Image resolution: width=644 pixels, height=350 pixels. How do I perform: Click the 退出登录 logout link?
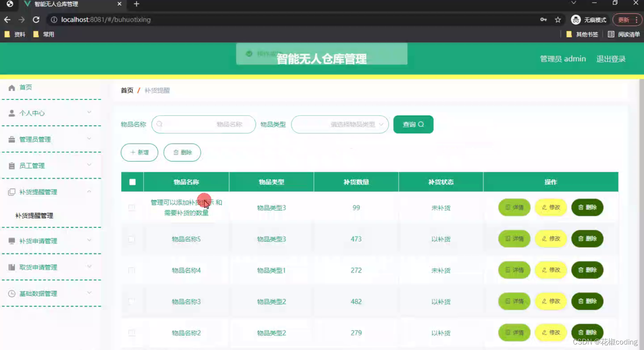[x=610, y=59]
